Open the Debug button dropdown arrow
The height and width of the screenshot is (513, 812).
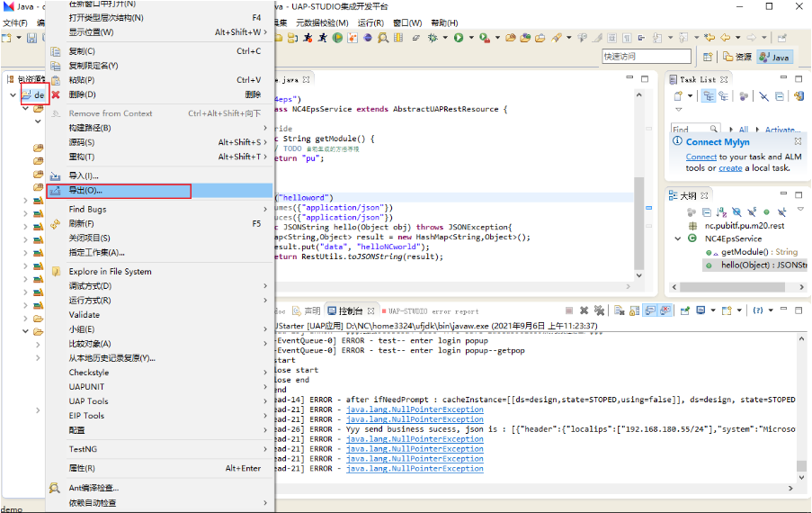(x=445, y=38)
